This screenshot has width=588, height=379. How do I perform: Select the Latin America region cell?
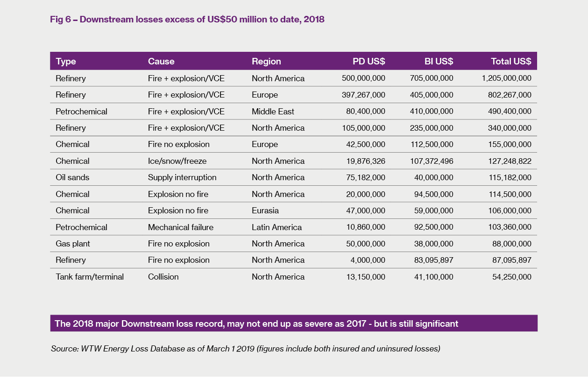pyautogui.click(x=276, y=227)
